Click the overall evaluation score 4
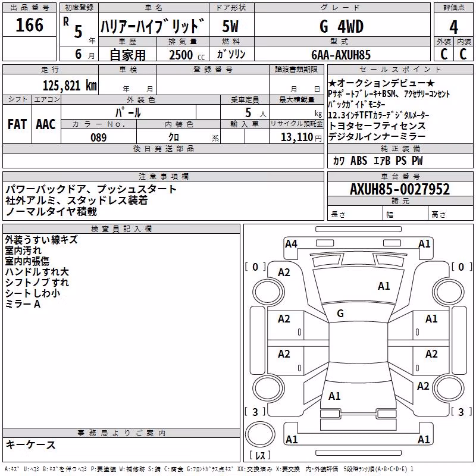 453,27
